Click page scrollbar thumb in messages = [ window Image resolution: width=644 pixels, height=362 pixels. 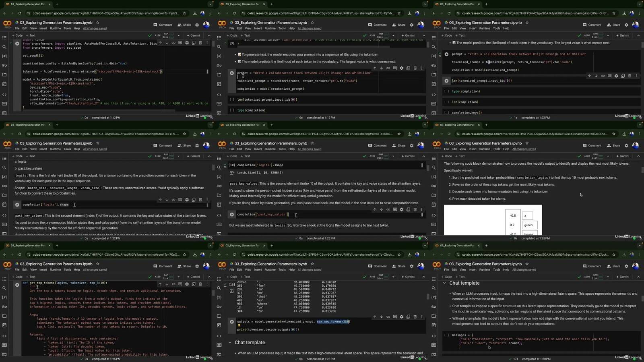(x=642, y=299)
